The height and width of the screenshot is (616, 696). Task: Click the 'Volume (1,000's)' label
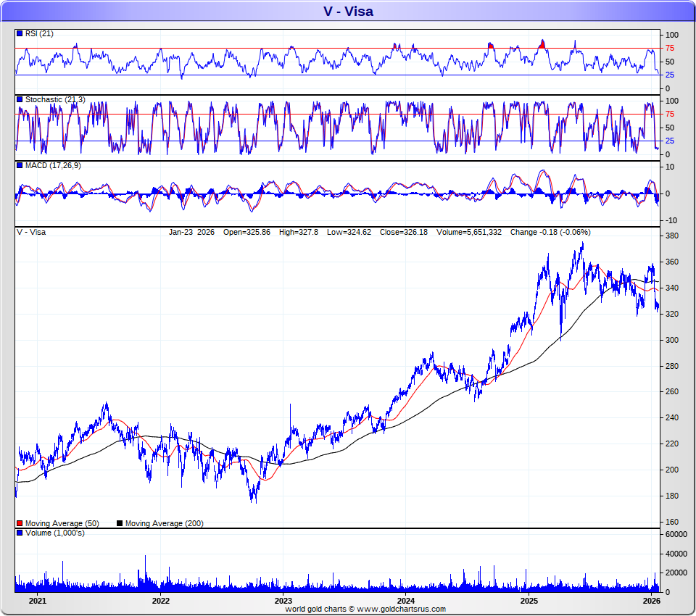[54, 533]
